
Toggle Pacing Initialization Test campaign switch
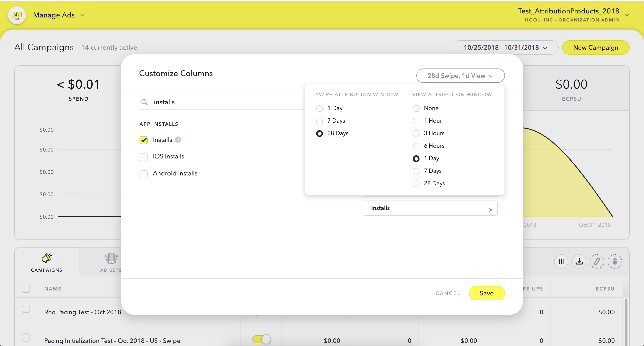point(261,339)
